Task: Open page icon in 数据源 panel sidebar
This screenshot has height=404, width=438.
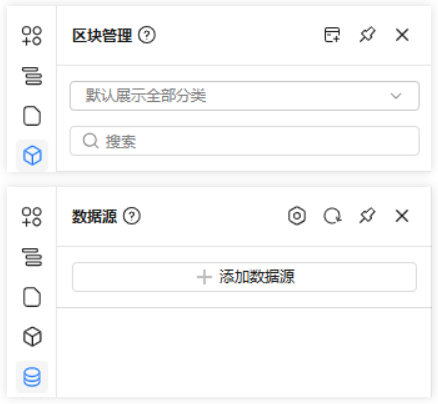Action: 32,297
